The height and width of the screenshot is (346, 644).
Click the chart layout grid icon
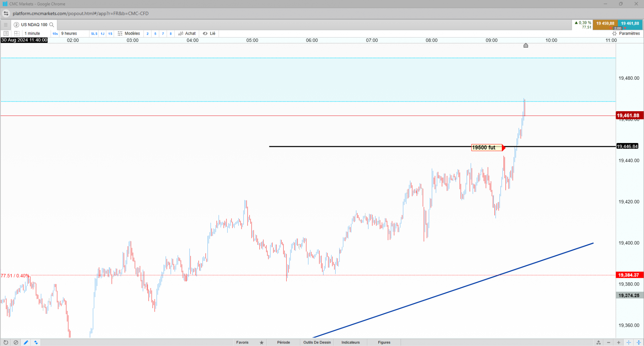point(17,34)
